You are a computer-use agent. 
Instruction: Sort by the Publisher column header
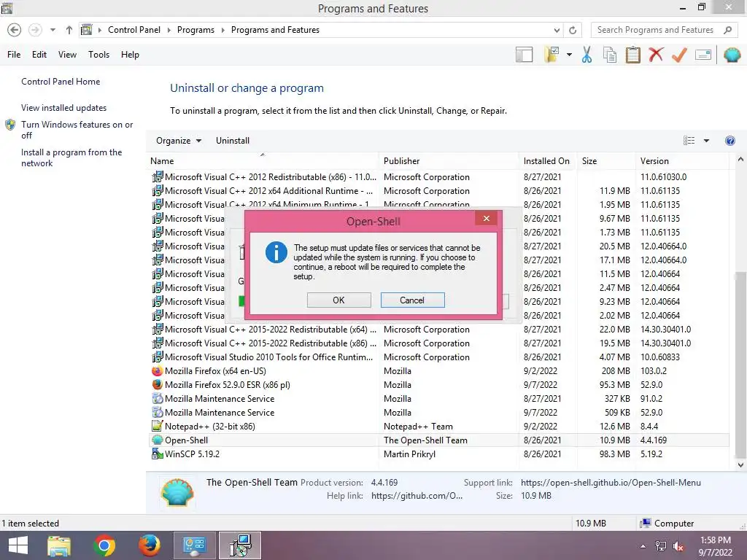(449, 161)
